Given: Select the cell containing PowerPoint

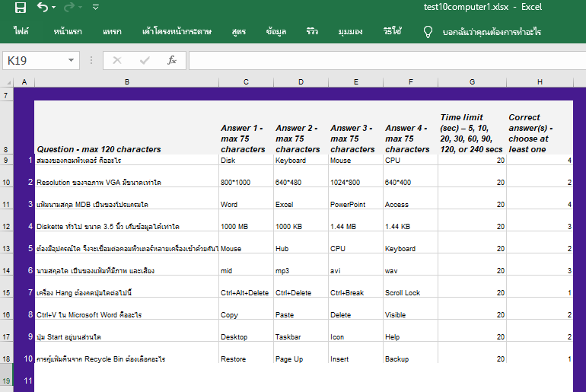Looking at the screenshot, I should [x=355, y=205].
